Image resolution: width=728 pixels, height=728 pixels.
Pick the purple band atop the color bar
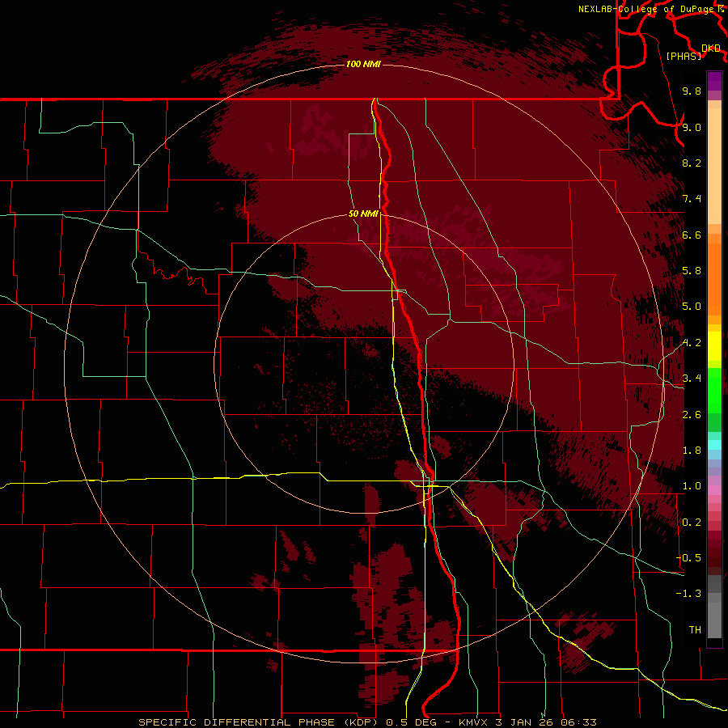[714, 81]
